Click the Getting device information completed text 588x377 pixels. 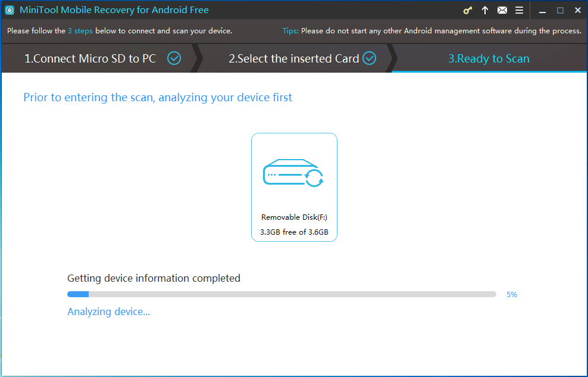(x=153, y=278)
